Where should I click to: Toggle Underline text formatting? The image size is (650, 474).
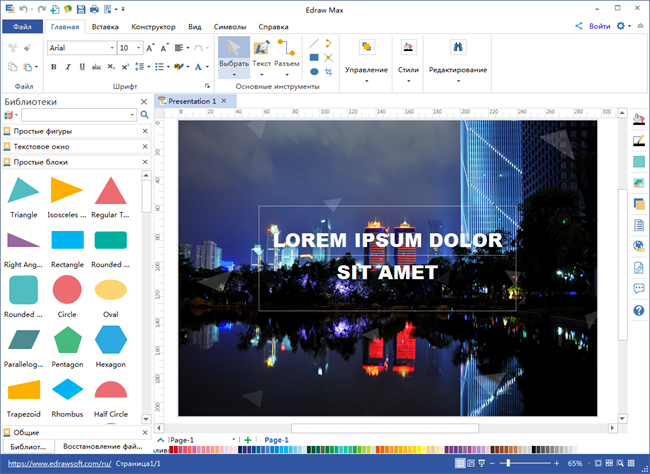click(82, 67)
